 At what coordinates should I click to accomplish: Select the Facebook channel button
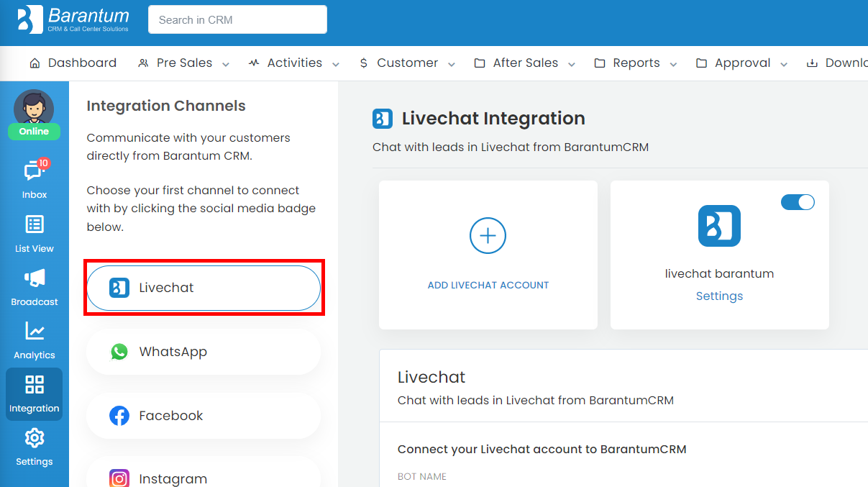(x=204, y=416)
